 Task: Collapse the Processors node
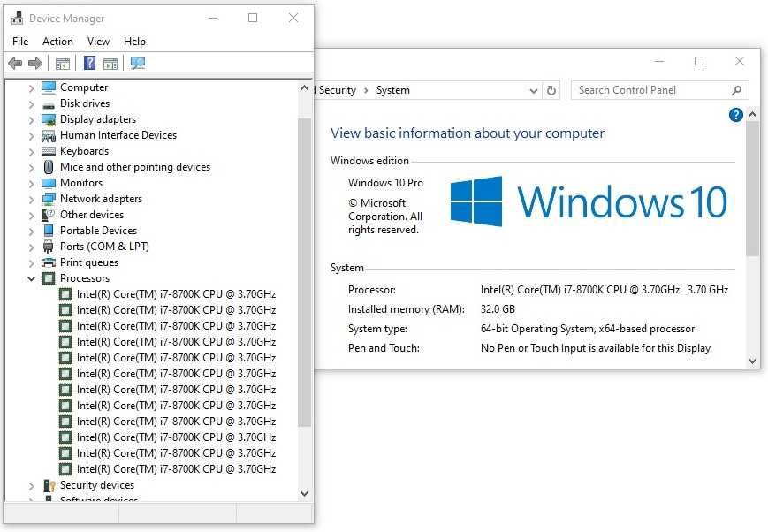click(x=31, y=278)
